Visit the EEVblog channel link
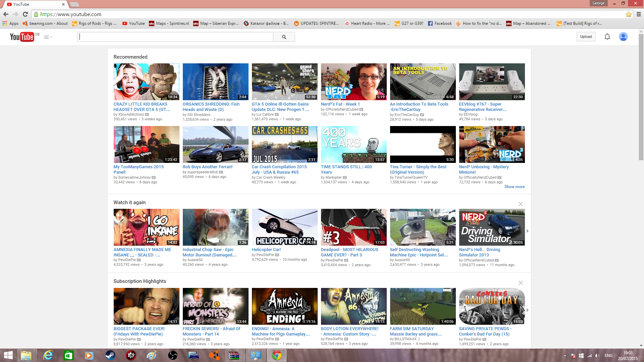 470,114
